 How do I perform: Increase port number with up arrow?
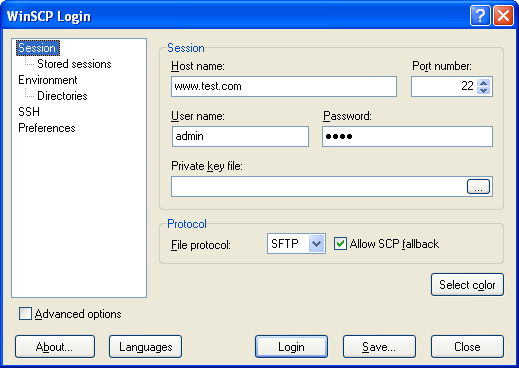coord(484,82)
